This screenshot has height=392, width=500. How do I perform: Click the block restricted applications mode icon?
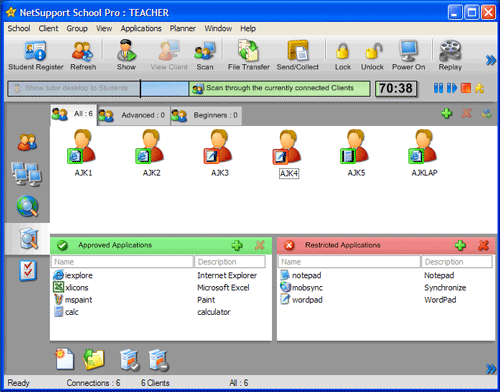click(x=159, y=360)
